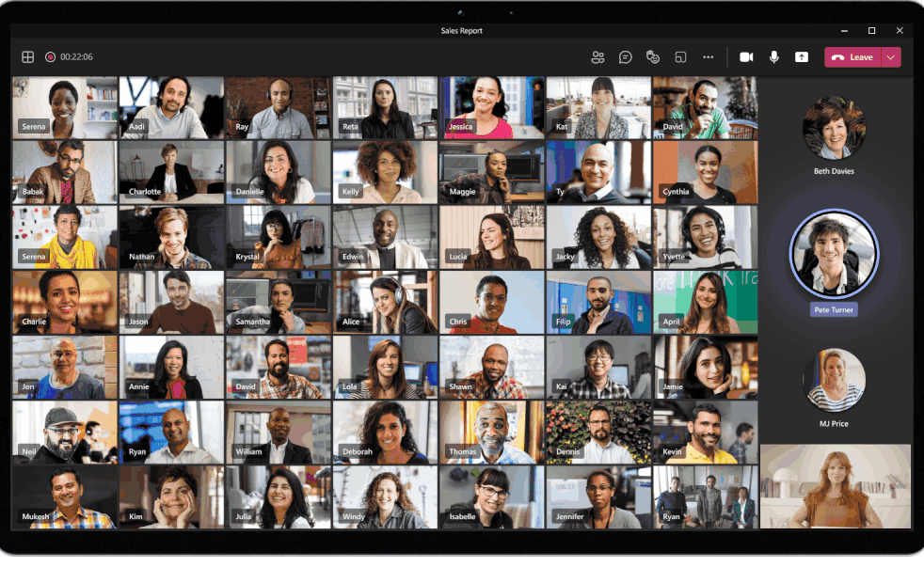Select Beth Davies' avatar
The image size is (924, 567).
[x=834, y=129]
